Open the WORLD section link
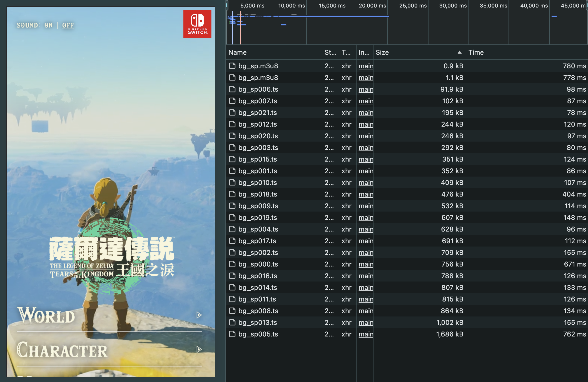588x382 pixels. point(46,315)
